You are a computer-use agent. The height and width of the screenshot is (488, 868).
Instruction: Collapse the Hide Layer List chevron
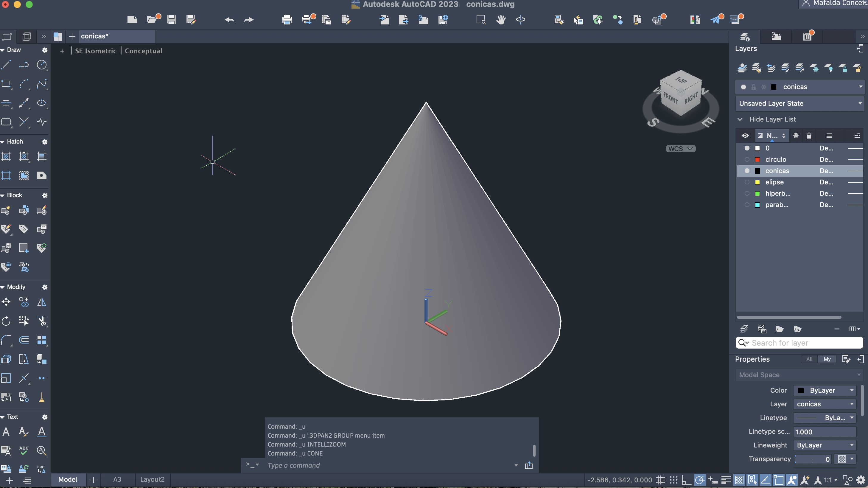pos(740,119)
